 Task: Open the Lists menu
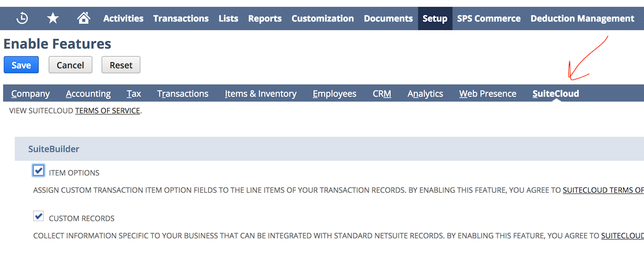tap(228, 18)
